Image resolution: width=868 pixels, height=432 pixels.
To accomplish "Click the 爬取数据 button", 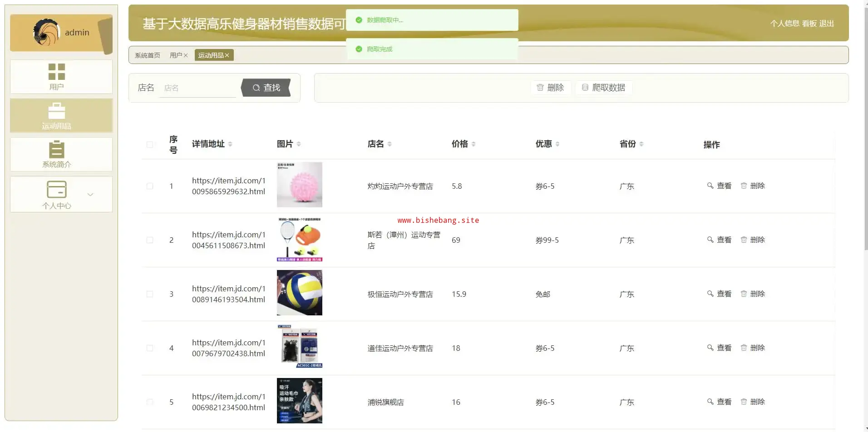I will coord(604,88).
